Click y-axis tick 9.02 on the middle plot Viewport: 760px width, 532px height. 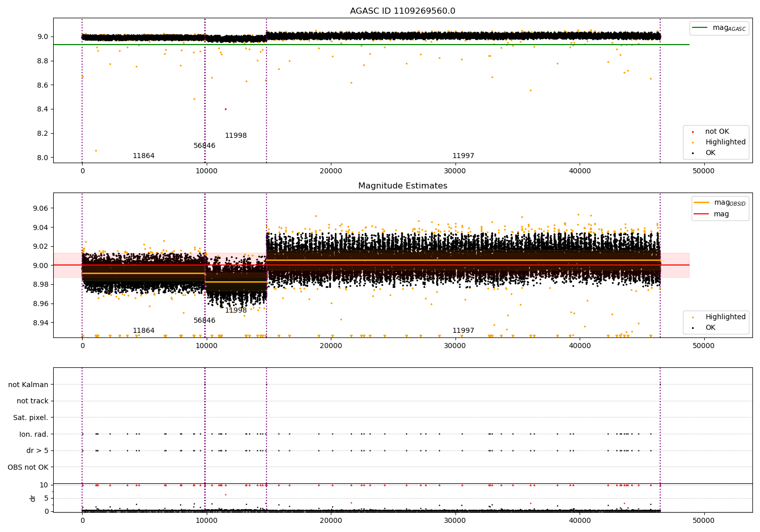tap(41, 246)
